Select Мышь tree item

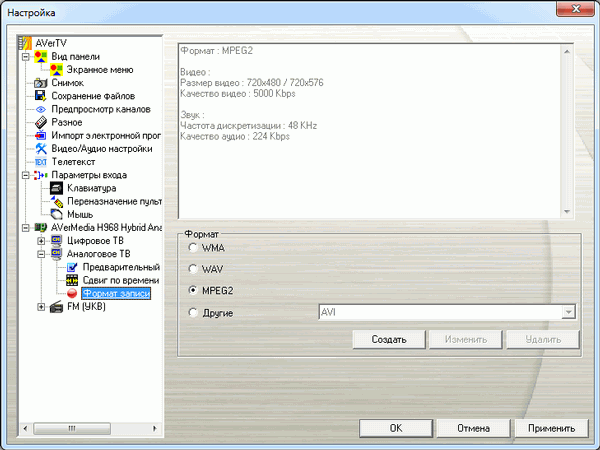80,214
